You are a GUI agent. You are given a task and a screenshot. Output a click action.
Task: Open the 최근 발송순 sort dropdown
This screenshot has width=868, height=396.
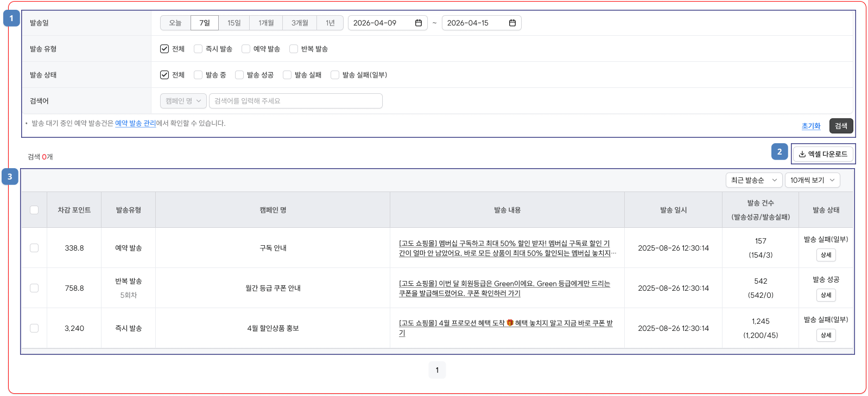tap(754, 180)
